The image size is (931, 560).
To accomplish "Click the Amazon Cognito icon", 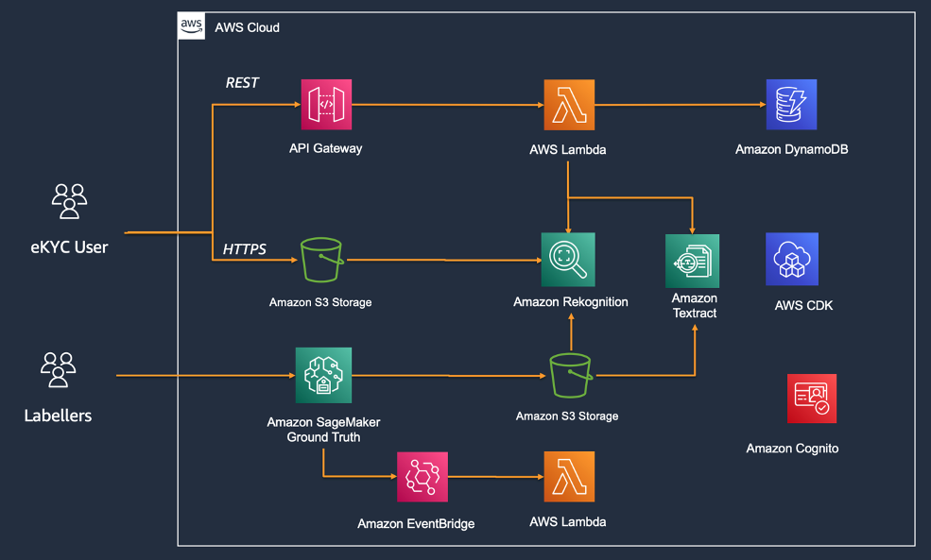I will click(812, 399).
